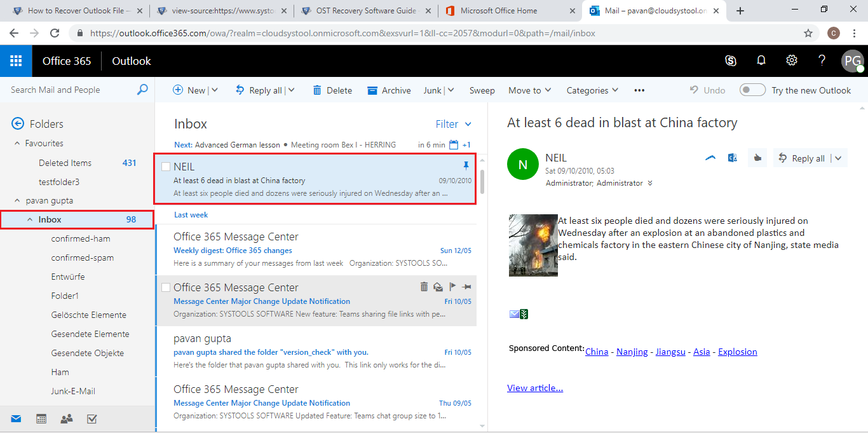The width and height of the screenshot is (868, 433).
Task: Open the settings gear in Outlook header
Action: (792, 60)
